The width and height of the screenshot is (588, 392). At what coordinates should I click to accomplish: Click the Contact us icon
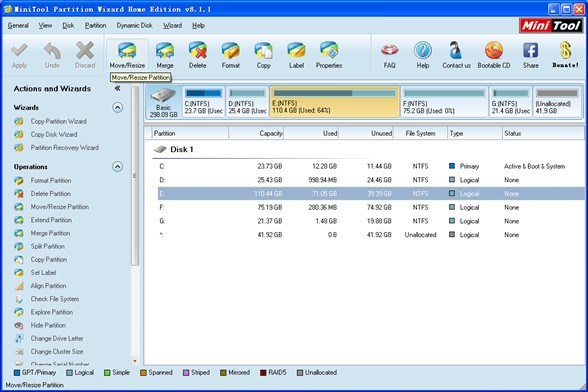[x=456, y=50]
